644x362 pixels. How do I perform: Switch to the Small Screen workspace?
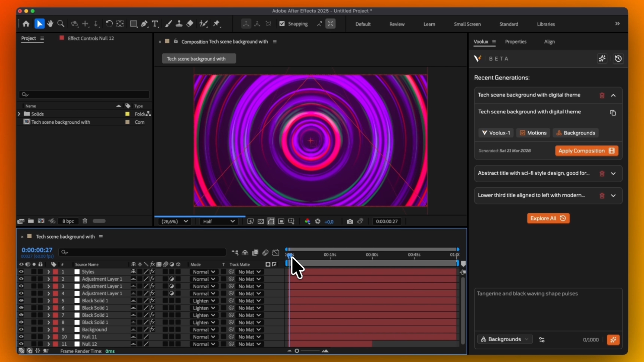[x=467, y=24]
